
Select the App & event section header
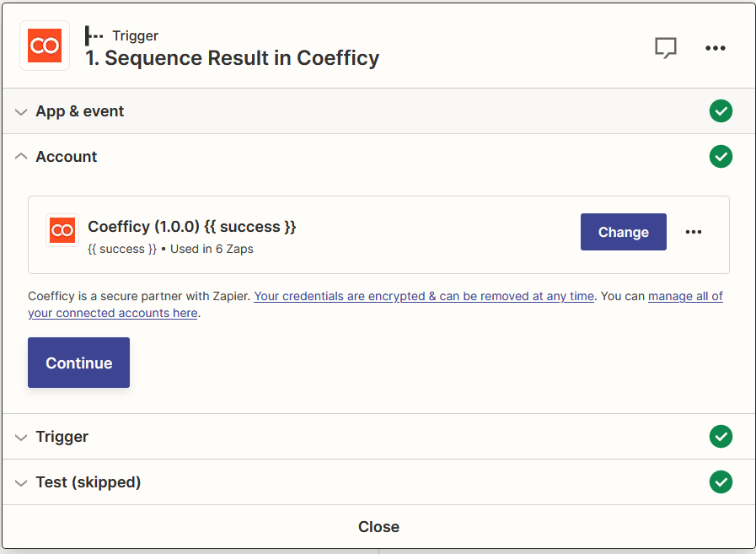coord(80,111)
